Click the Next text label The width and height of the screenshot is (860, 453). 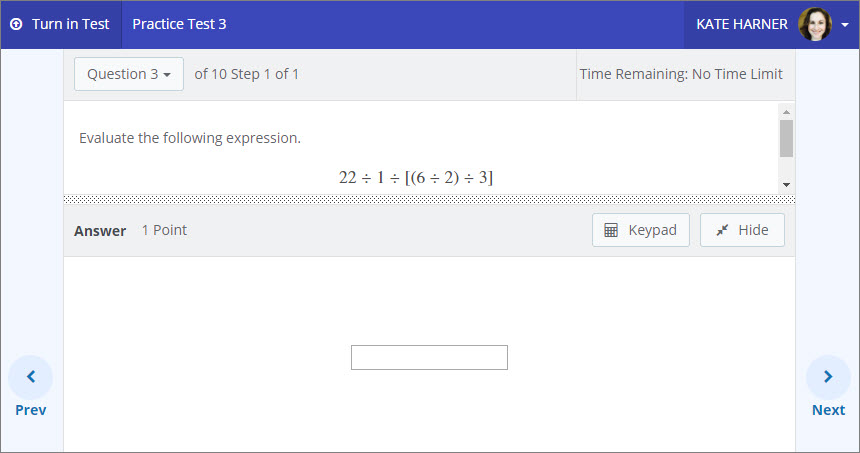click(x=828, y=410)
